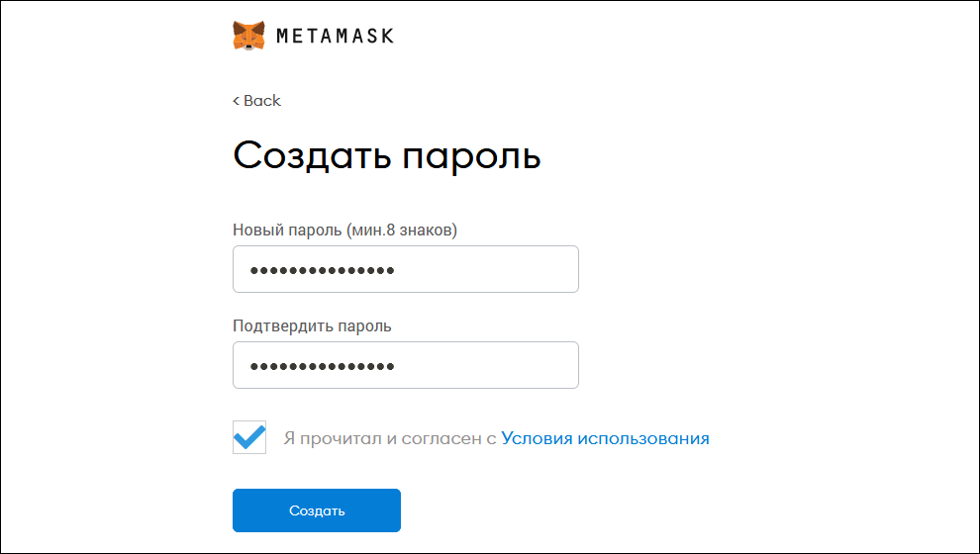
Task: Focus the Новый пароль input field
Action: [x=406, y=269]
